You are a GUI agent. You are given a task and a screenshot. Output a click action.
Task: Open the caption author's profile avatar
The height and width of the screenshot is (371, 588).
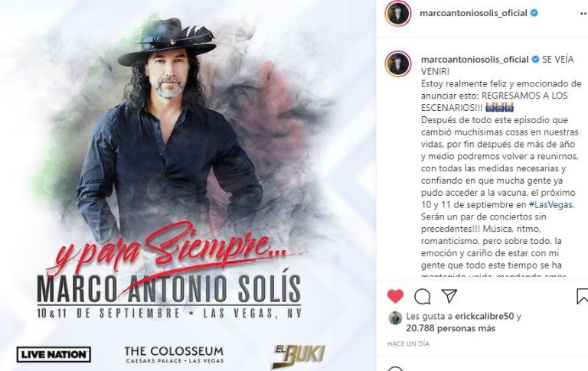tap(398, 64)
